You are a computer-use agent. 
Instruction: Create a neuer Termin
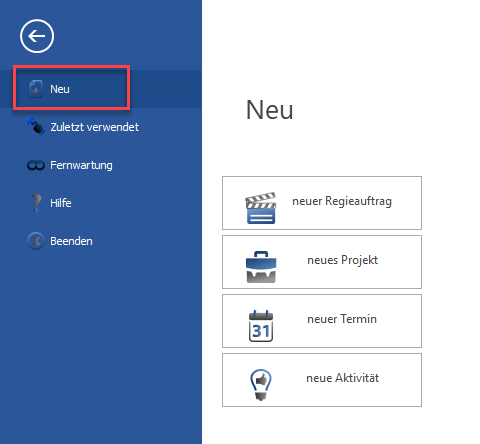pyautogui.click(x=322, y=321)
